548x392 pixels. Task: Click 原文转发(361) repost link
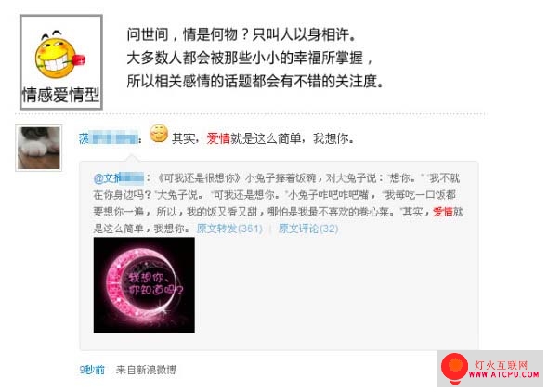coord(229,229)
